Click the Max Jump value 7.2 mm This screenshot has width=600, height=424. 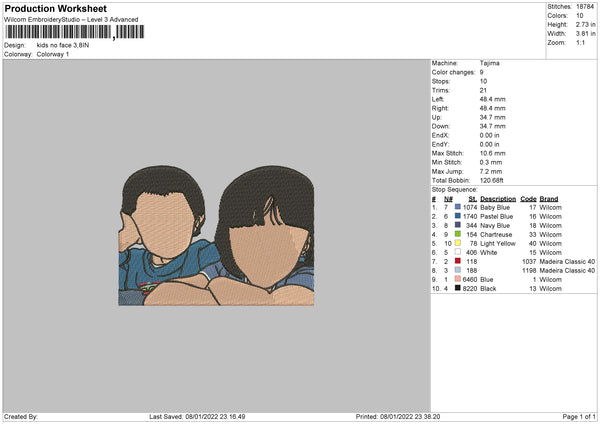(x=491, y=171)
